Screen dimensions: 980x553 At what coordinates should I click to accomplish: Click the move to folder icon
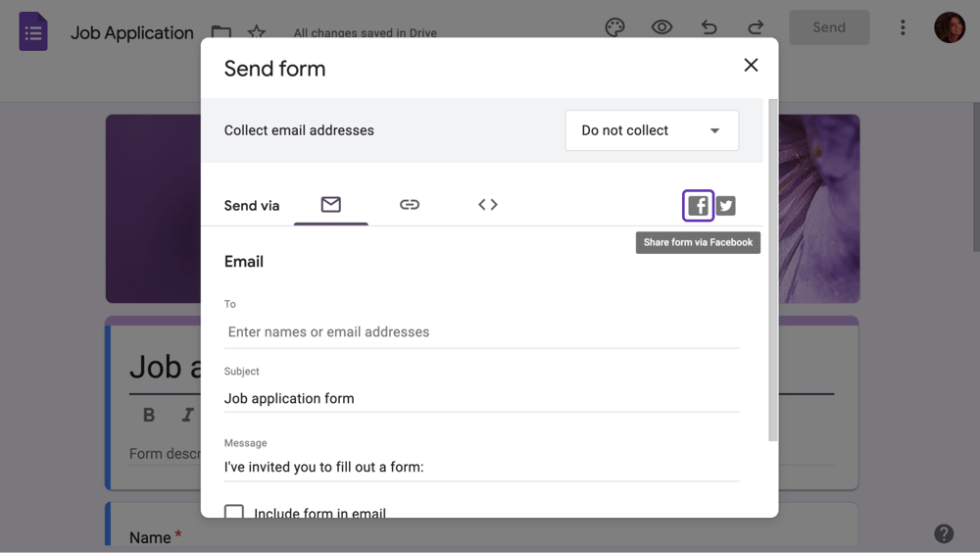pyautogui.click(x=221, y=32)
